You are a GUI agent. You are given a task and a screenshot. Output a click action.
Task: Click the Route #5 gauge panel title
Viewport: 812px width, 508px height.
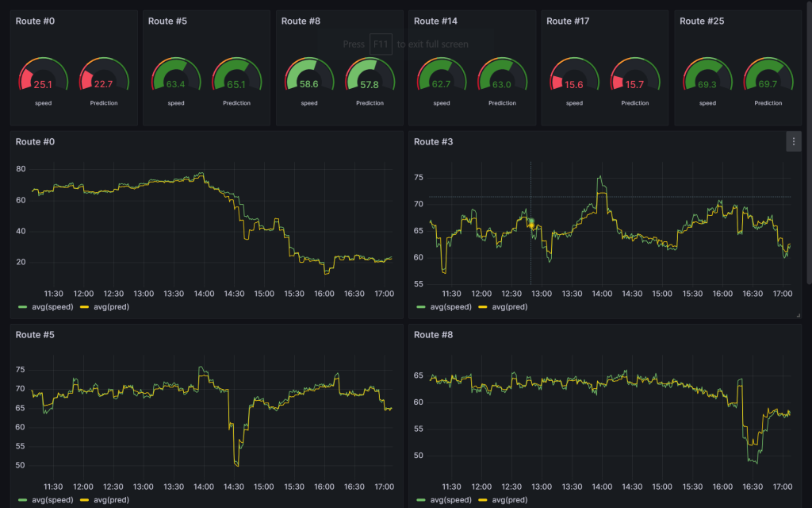[169, 21]
